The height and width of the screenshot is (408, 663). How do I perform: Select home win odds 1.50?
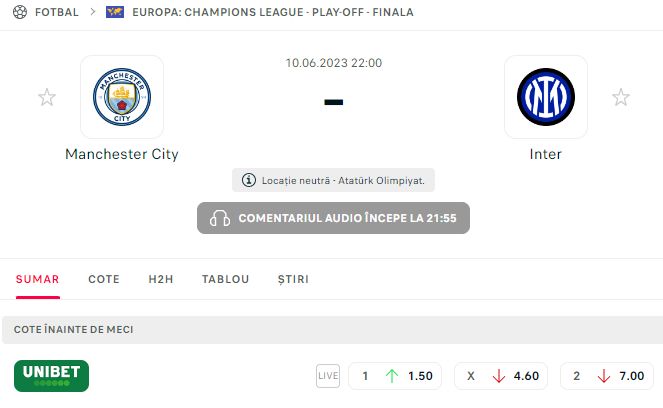(396, 376)
